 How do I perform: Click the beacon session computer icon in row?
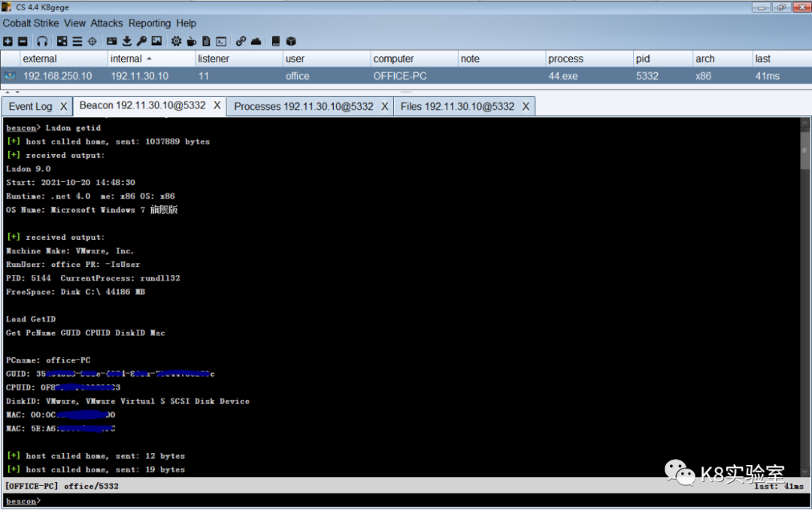9,76
